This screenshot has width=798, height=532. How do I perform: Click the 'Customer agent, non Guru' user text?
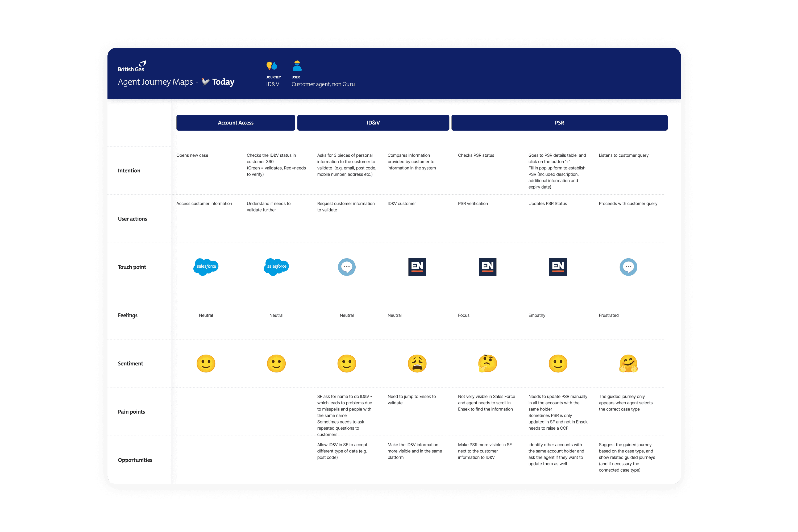coord(323,84)
